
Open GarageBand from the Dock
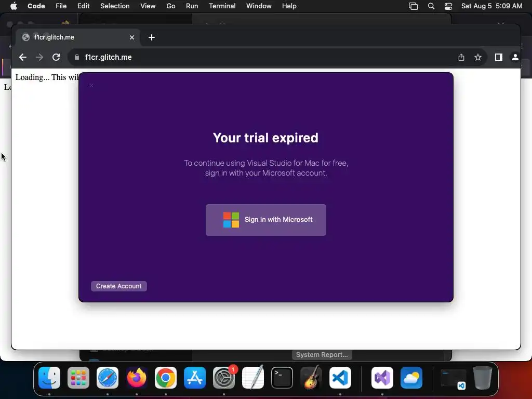click(311, 378)
